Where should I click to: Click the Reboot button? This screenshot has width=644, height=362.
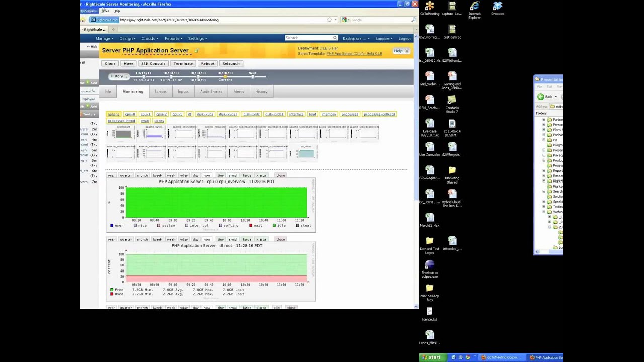click(208, 64)
